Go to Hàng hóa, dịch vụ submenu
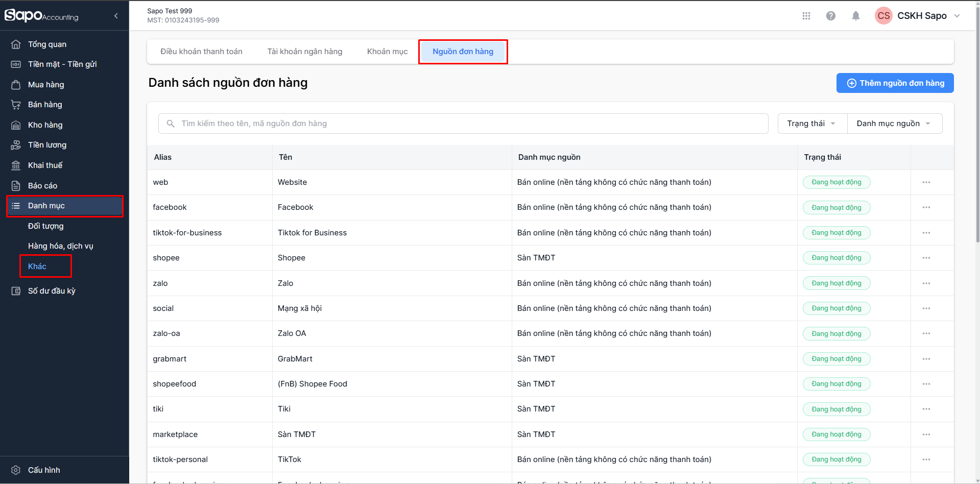This screenshot has height=484, width=980. (60, 246)
